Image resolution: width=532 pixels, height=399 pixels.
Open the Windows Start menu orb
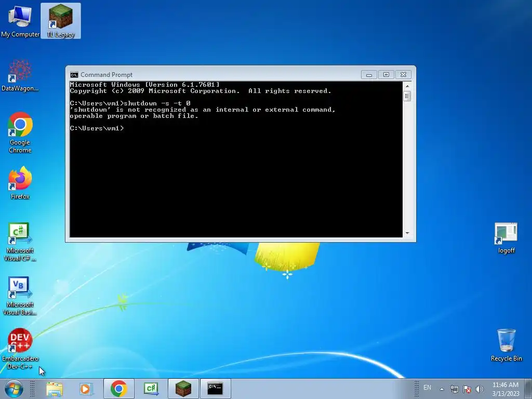click(x=14, y=389)
